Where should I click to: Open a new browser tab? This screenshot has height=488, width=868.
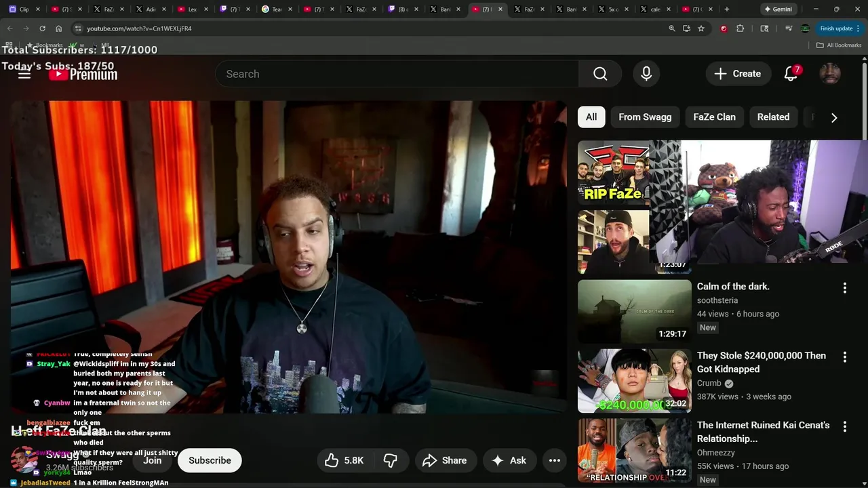[727, 9]
